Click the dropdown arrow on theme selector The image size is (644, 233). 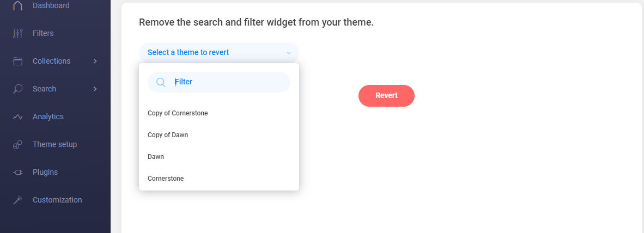(288, 53)
